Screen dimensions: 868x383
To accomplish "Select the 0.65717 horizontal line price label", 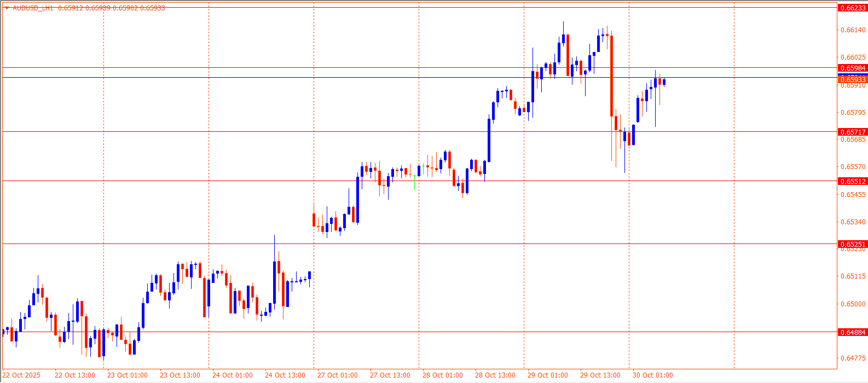I will pyautogui.click(x=853, y=132).
